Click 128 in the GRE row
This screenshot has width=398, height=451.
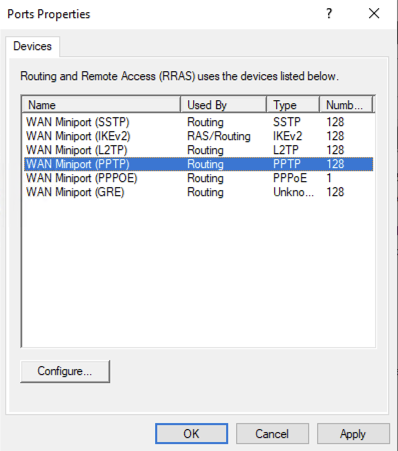click(335, 192)
